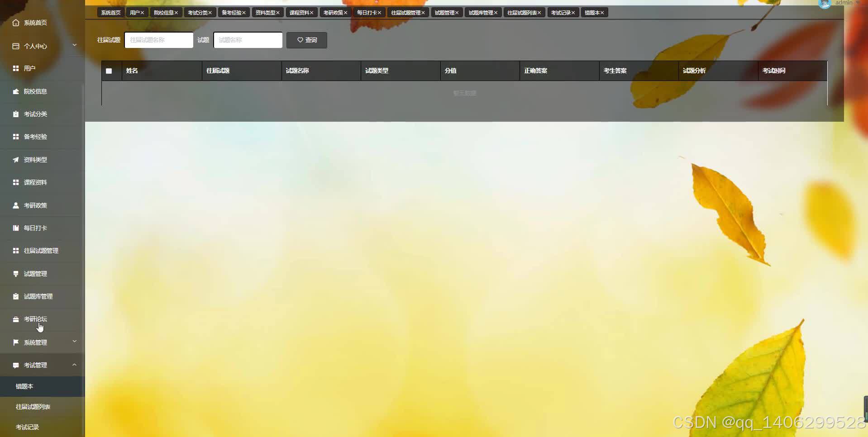Close the 考研政策 tab
Screen dimensions: 868x437
(x=345, y=13)
